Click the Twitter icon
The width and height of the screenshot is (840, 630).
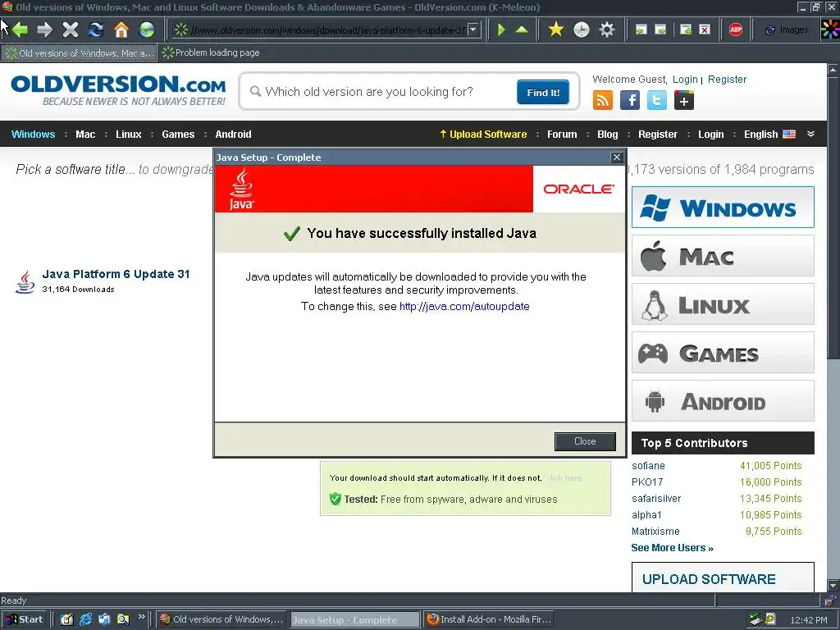pyautogui.click(x=657, y=100)
